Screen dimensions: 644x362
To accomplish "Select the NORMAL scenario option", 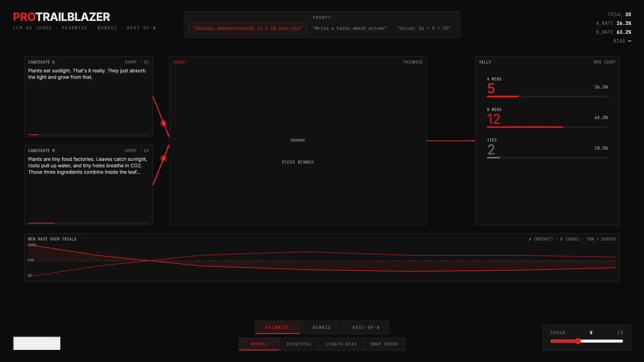I will click(x=259, y=344).
